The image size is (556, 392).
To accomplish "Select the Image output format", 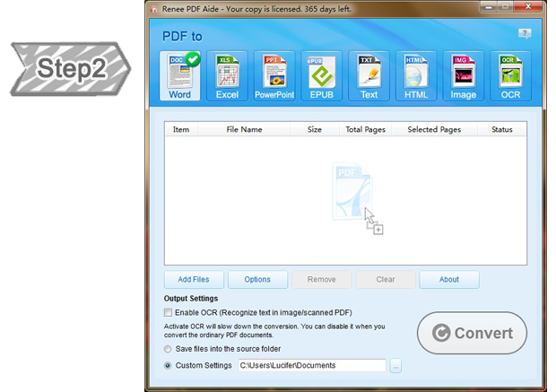I will coord(464,75).
